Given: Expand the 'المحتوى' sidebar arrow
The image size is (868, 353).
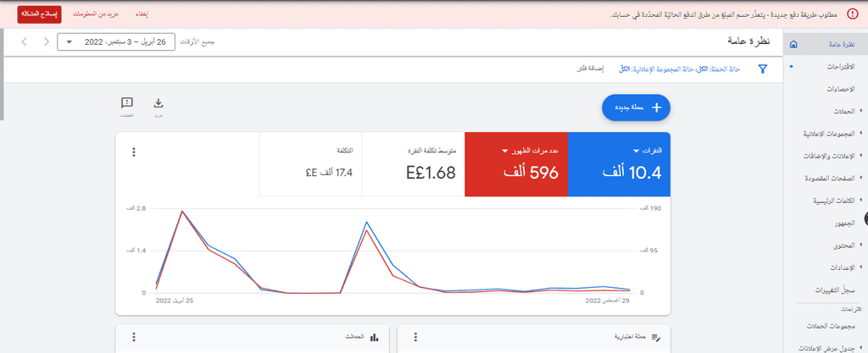Looking at the screenshot, I should pos(861,245).
